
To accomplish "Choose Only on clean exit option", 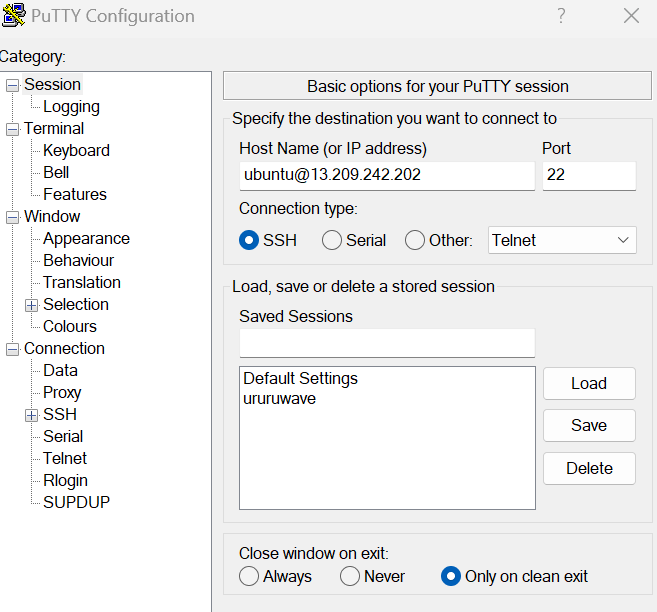I will coord(451,576).
